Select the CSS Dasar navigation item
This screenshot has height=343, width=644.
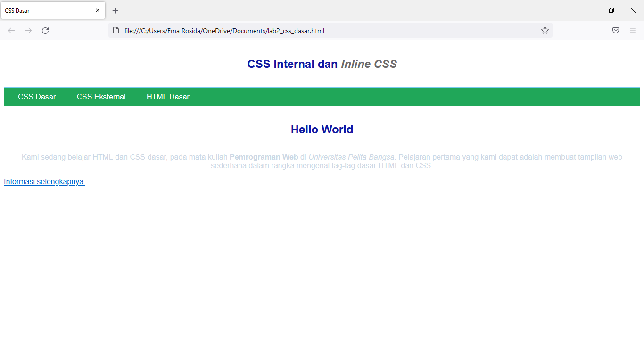point(37,97)
